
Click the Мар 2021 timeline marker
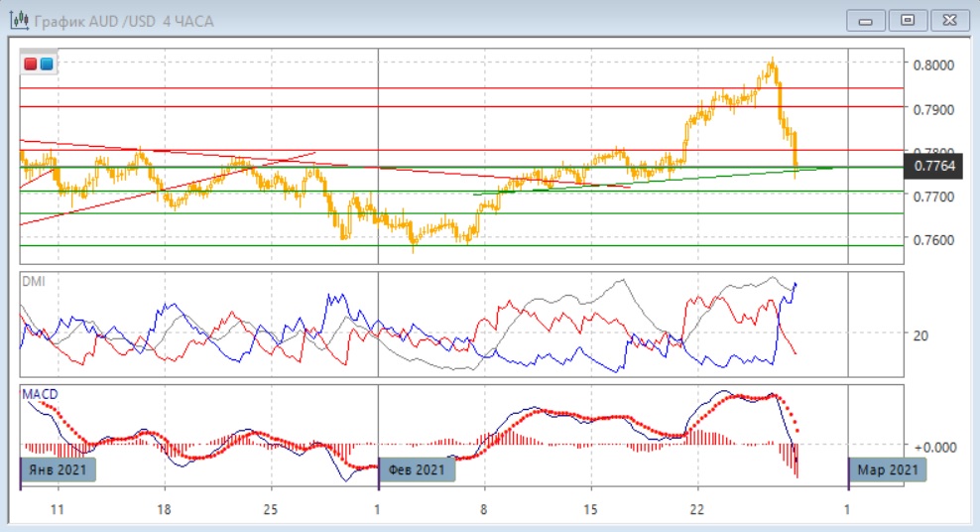pos(887,469)
